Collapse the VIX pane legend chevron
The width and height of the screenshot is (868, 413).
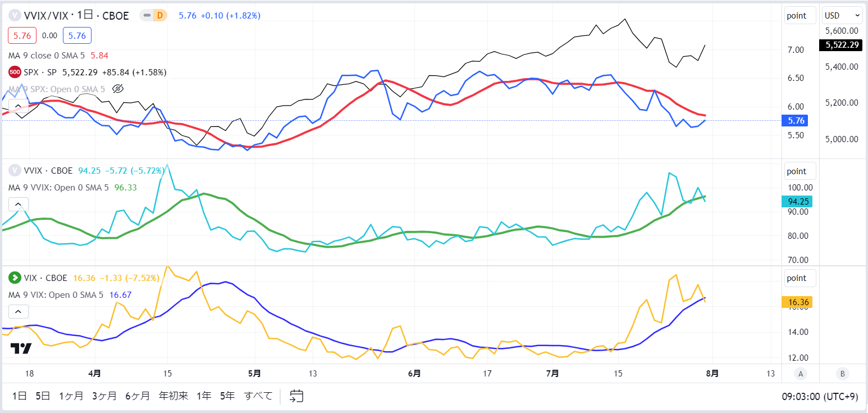point(18,311)
